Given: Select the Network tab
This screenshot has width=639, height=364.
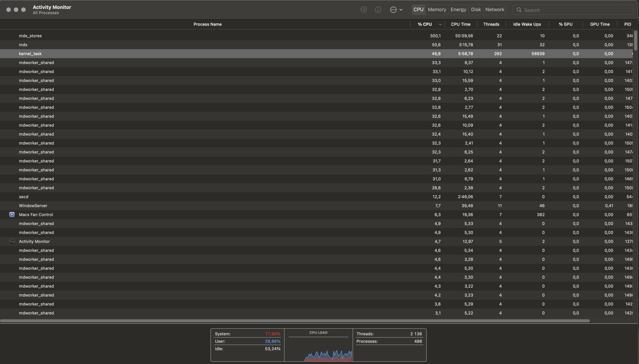Looking at the screenshot, I should (495, 10).
